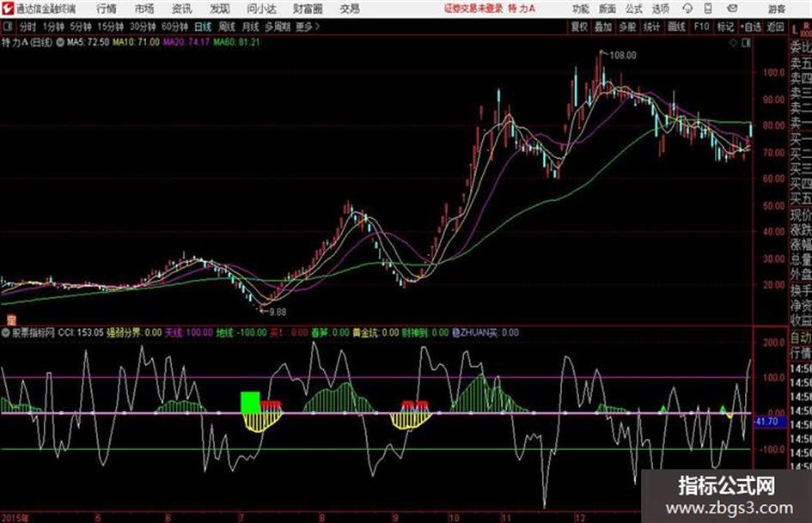Open the 选项 menu

pos(661,9)
